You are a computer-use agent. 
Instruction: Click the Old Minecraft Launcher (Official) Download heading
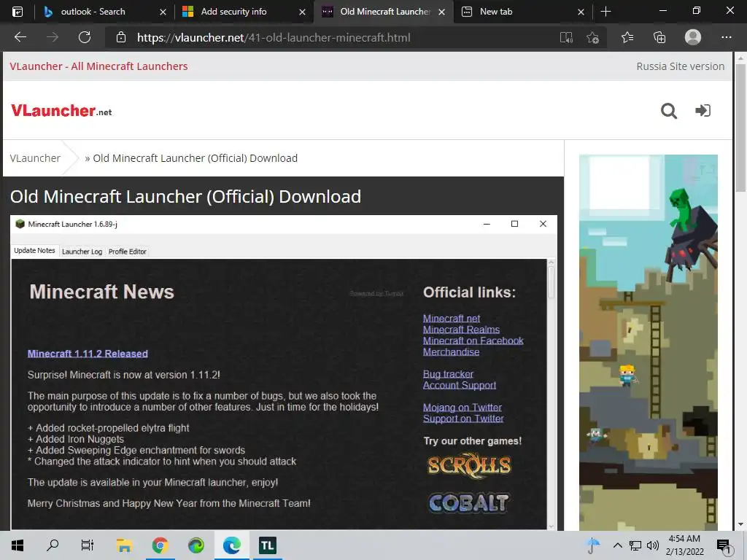click(186, 196)
